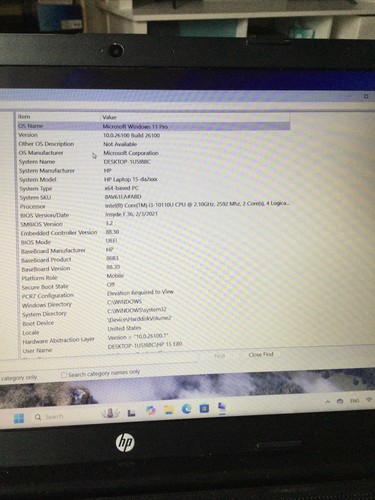The image size is (375, 500).
Task: Click value Elevation Required to View
Action: 140,292
